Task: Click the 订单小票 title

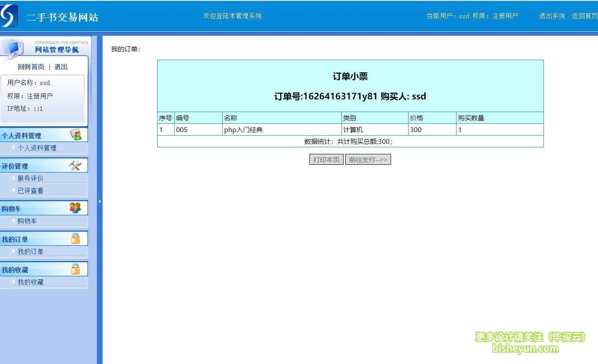Action: (350, 76)
